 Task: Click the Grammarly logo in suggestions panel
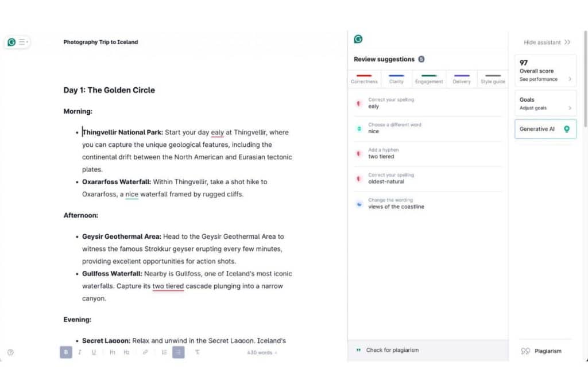358,39
